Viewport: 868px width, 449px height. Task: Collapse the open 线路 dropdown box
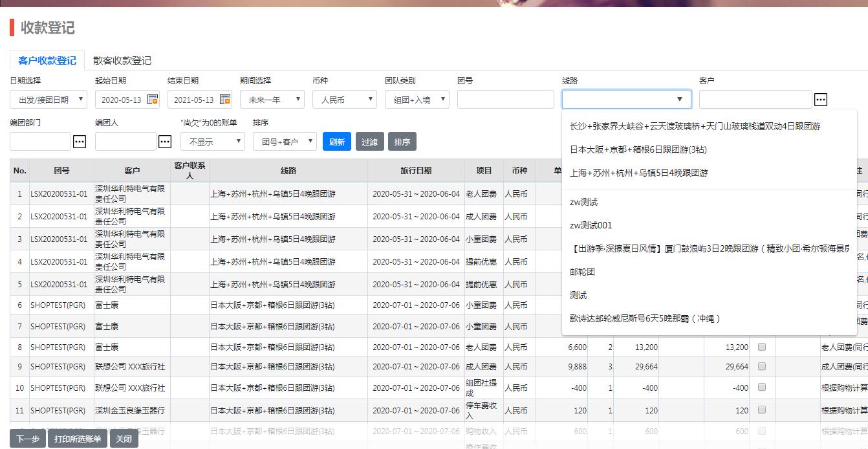point(627,99)
